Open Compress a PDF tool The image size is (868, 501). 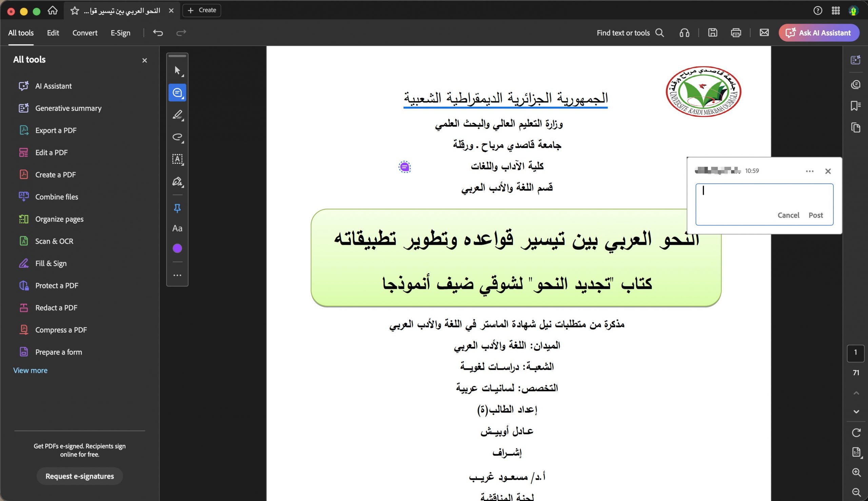click(x=53, y=329)
